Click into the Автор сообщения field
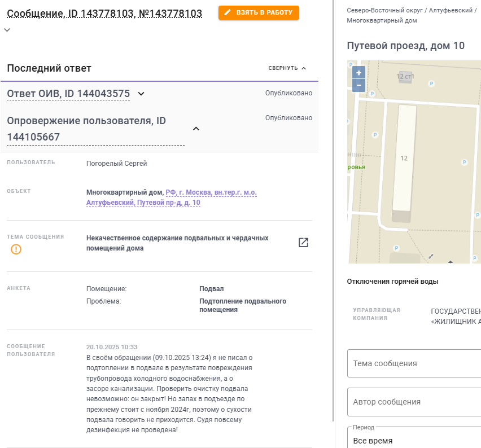481x448 pixels. click(415, 402)
